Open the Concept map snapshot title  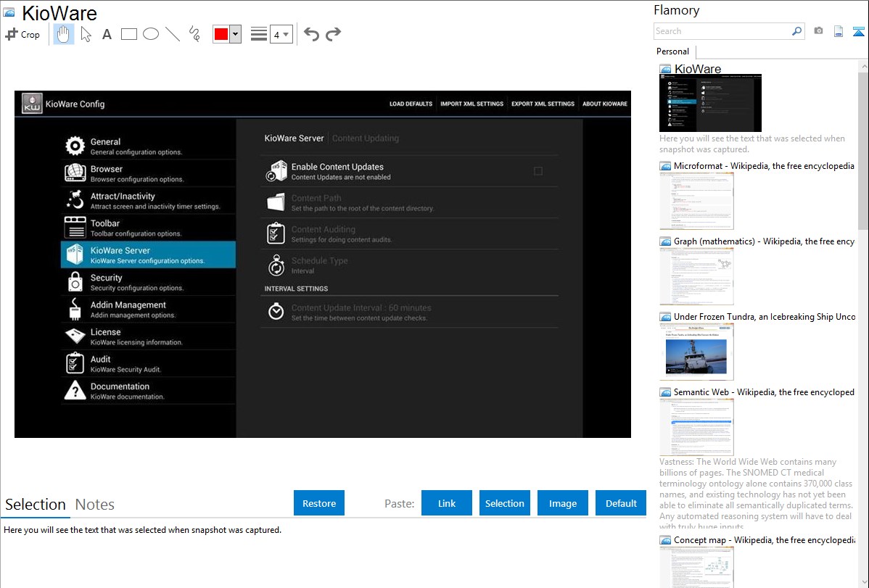click(x=764, y=539)
